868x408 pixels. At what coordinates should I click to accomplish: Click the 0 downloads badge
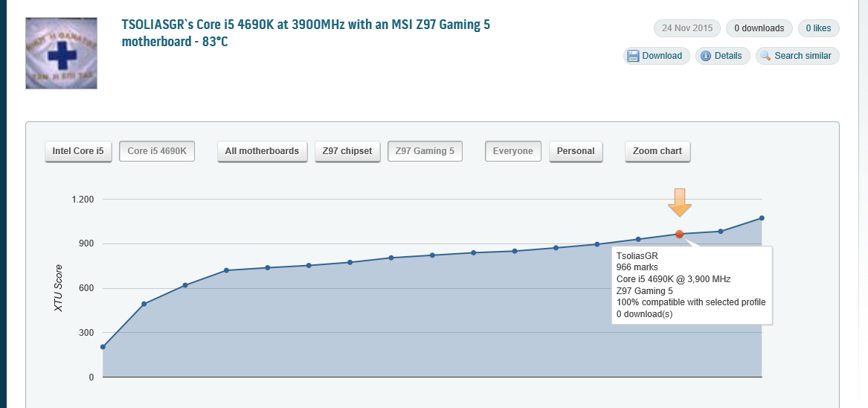click(759, 28)
